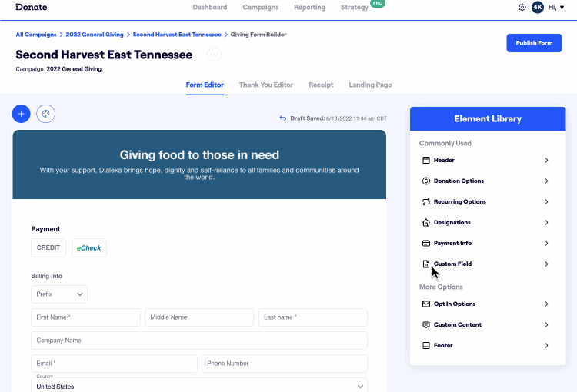Switch to the Landing Page tab
Image resolution: width=577 pixels, height=392 pixels.
[x=370, y=85]
